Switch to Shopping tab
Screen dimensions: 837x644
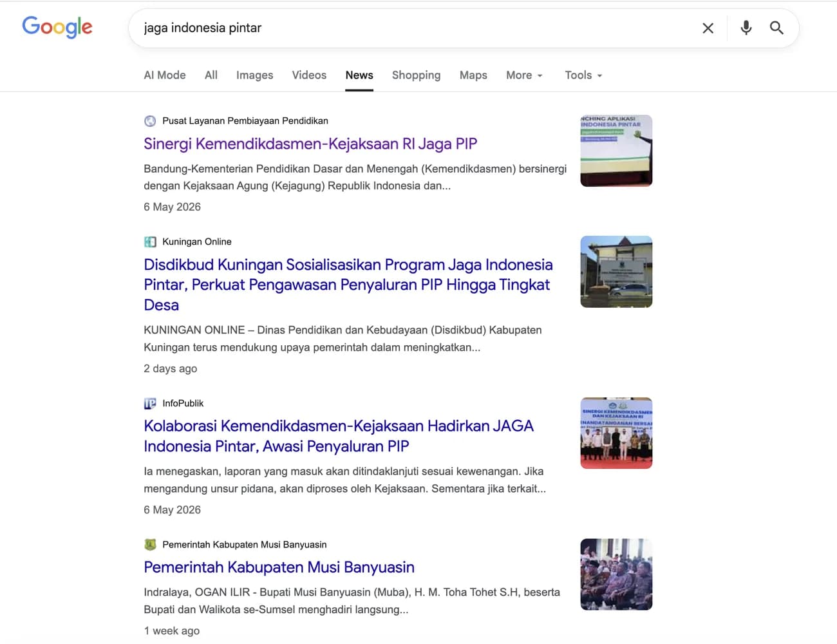pos(416,75)
